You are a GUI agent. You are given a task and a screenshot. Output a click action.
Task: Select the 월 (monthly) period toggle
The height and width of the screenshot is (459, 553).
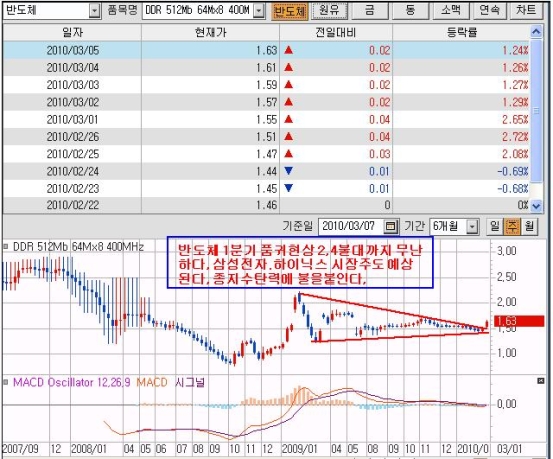tap(529, 226)
